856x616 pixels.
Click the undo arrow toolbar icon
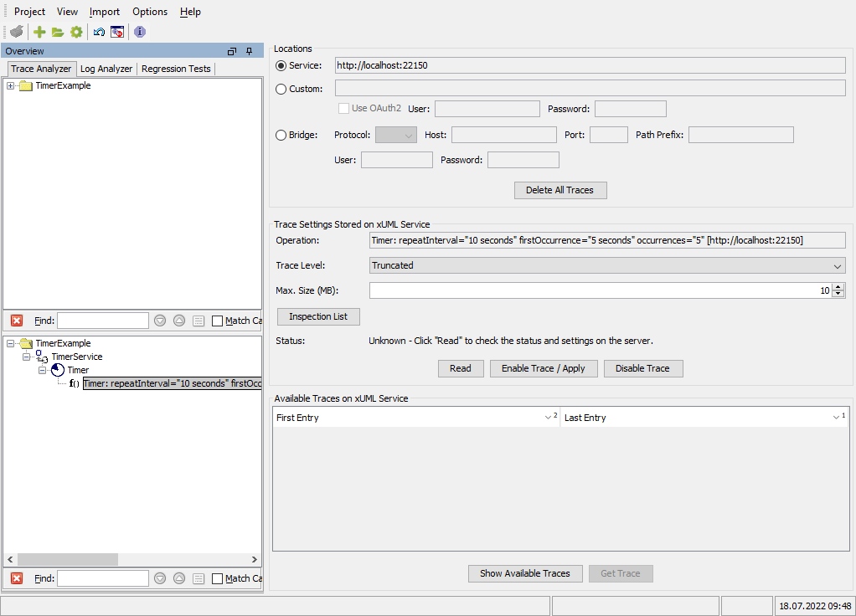click(x=98, y=31)
